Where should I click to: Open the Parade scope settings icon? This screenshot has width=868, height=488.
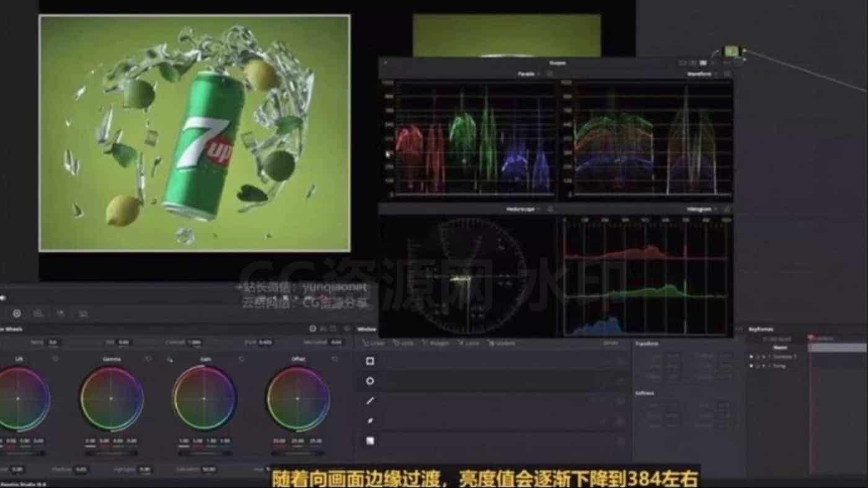coord(549,74)
